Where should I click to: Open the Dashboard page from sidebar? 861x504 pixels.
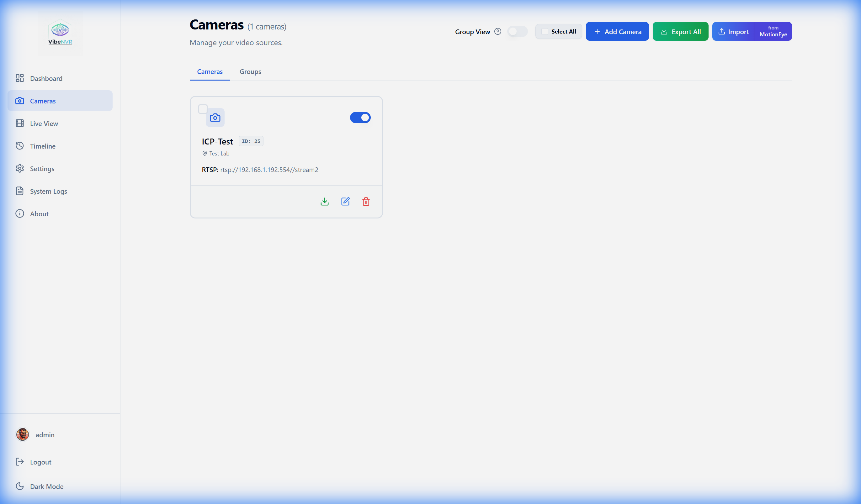coord(46,78)
